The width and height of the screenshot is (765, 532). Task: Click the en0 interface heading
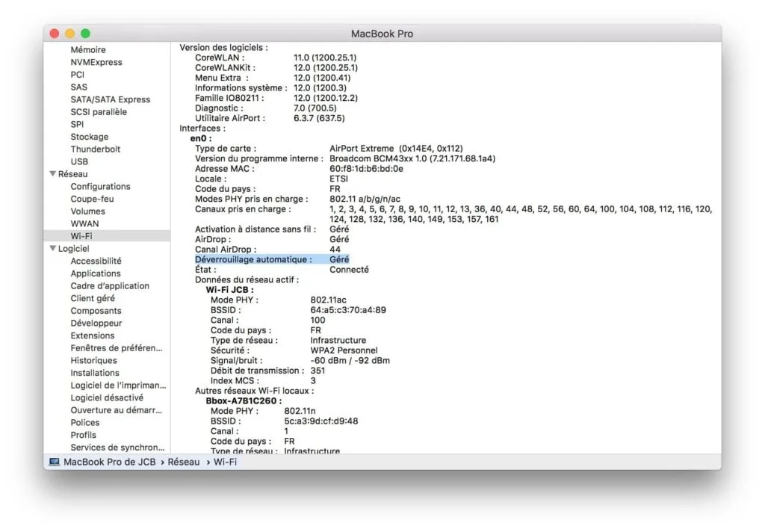(x=200, y=139)
